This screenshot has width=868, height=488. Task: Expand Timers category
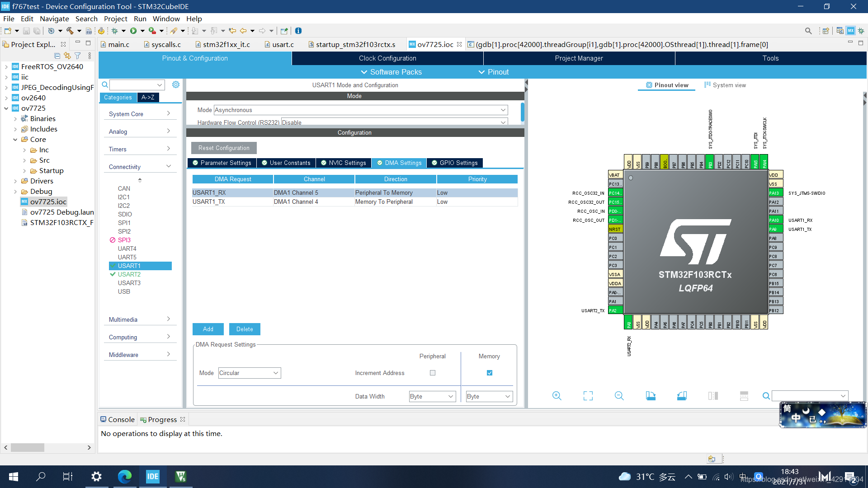tap(140, 149)
